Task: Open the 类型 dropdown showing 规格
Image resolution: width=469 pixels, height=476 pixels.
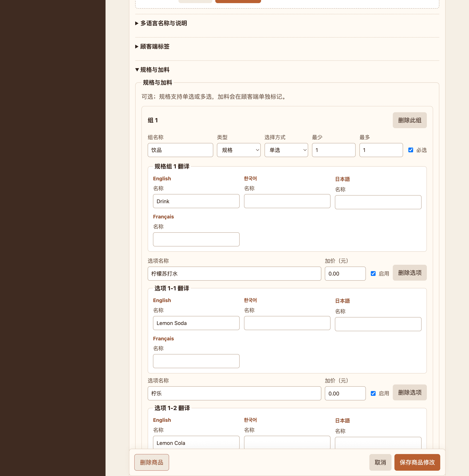Action: [x=239, y=150]
